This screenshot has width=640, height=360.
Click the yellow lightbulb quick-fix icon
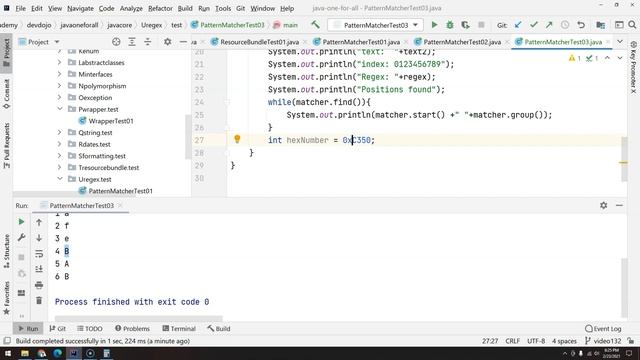[237, 139]
